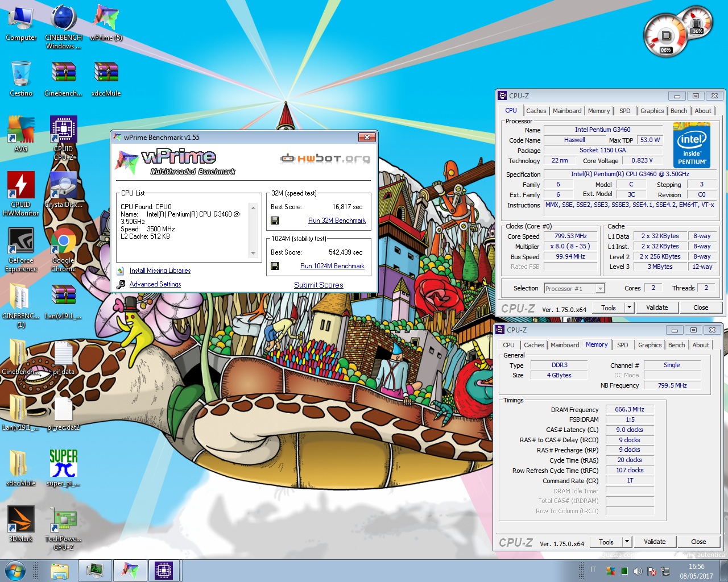Screen dimensions: 728x582
Task: Click Tools button in upper CPU-Z
Action: [609, 307]
